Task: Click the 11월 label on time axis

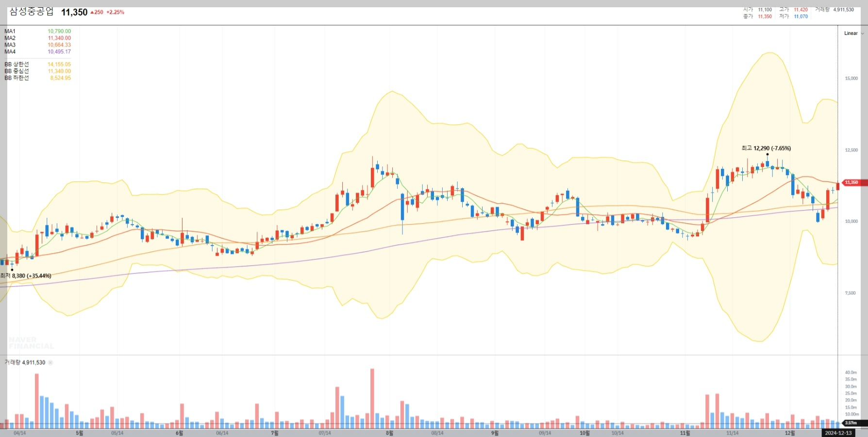Action: click(685, 433)
